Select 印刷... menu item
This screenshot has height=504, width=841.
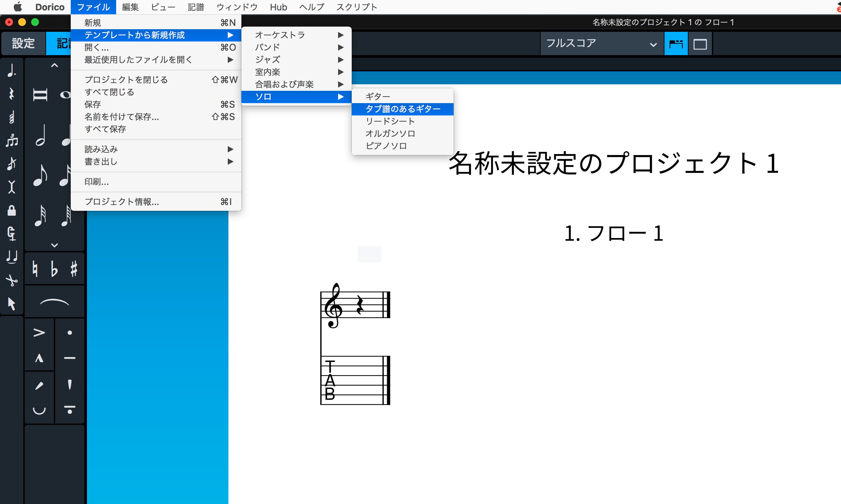click(x=156, y=182)
